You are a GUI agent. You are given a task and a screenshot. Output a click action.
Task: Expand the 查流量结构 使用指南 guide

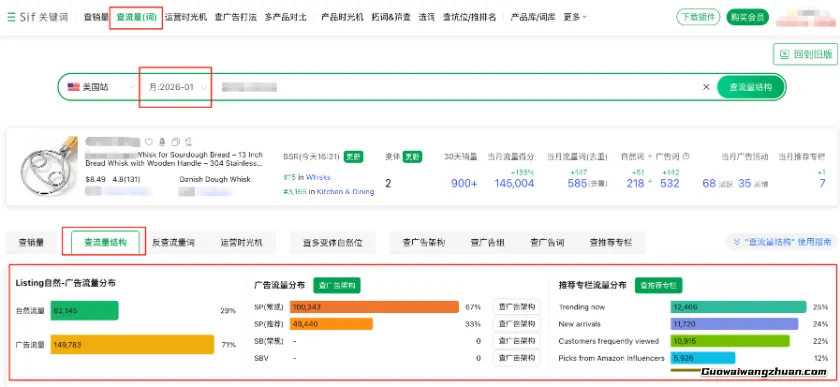pyautogui.click(x=782, y=242)
